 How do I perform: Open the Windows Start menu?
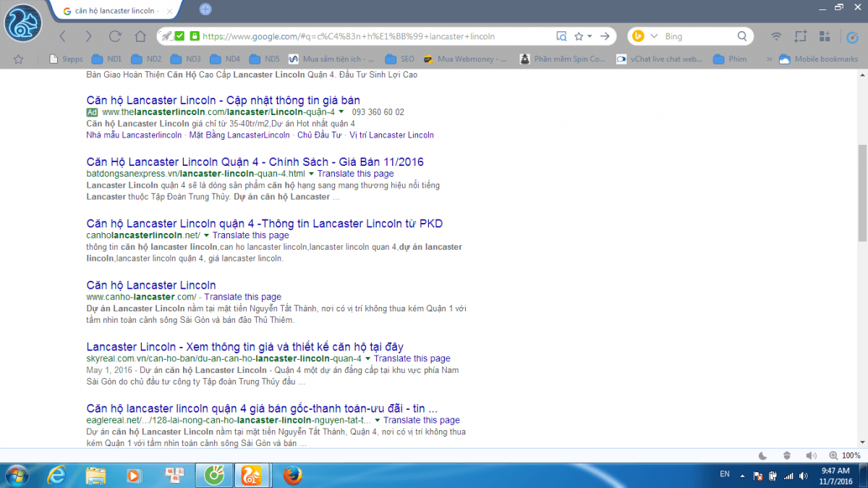(x=17, y=475)
